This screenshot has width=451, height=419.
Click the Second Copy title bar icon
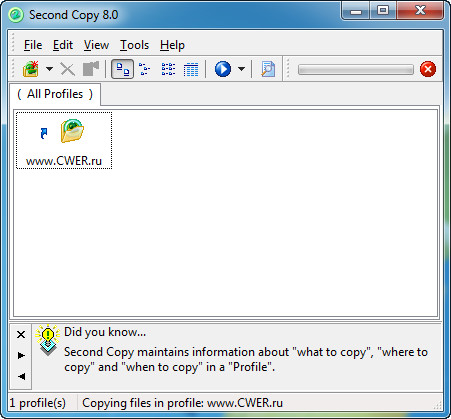tap(16, 15)
